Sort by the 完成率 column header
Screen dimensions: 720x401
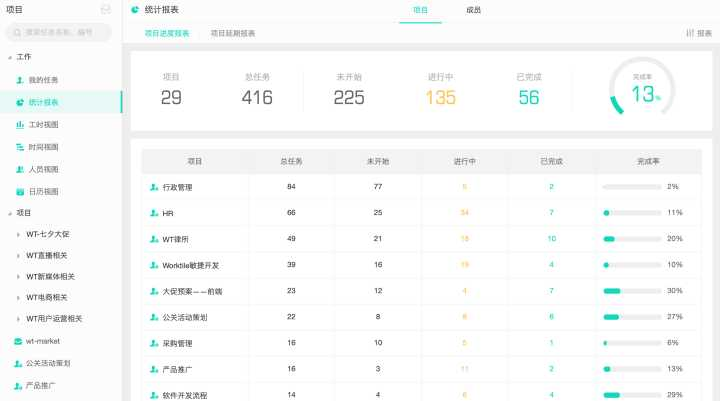click(x=648, y=162)
